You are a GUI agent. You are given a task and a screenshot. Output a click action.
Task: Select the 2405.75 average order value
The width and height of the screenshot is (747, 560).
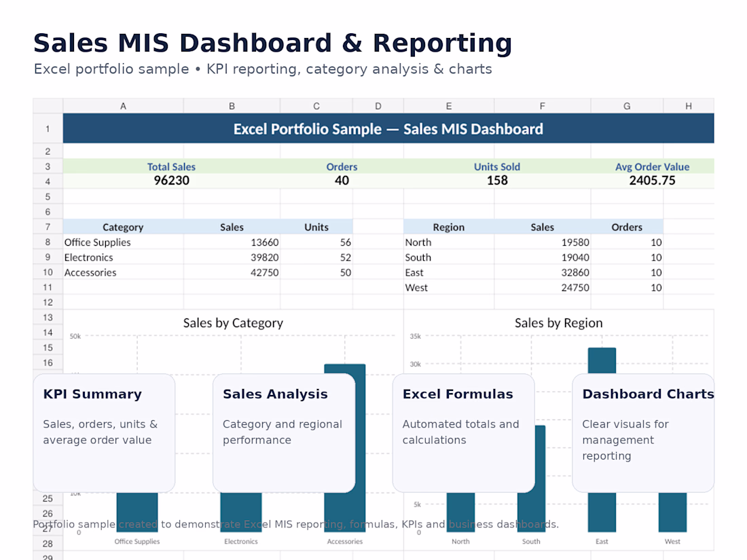pyautogui.click(x=652, y=181)
